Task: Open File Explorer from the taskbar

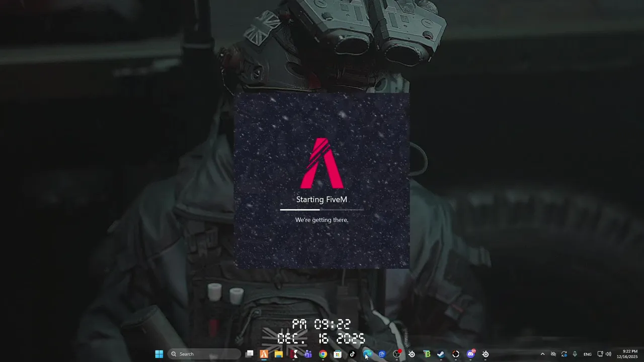Action: (x=278, y=354)
